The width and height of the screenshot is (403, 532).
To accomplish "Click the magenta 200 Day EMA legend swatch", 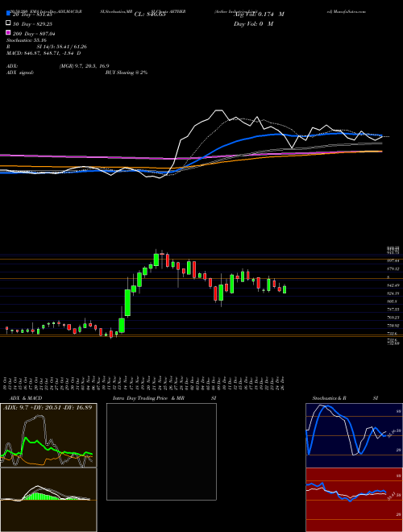I will click(9, 32).
